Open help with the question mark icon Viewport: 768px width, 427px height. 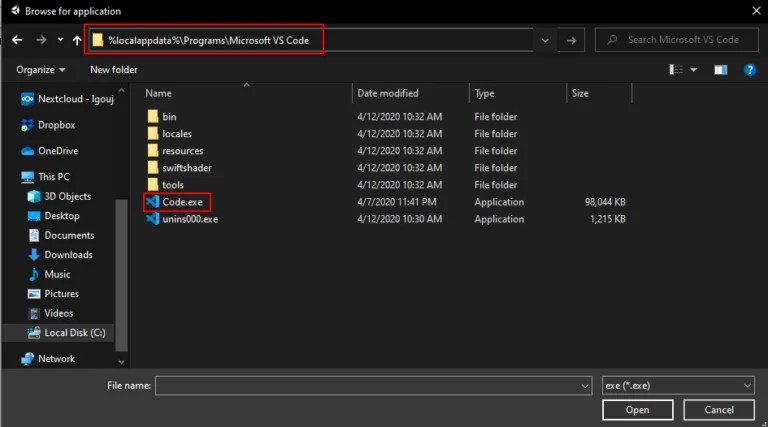click(x=749, y=70)
